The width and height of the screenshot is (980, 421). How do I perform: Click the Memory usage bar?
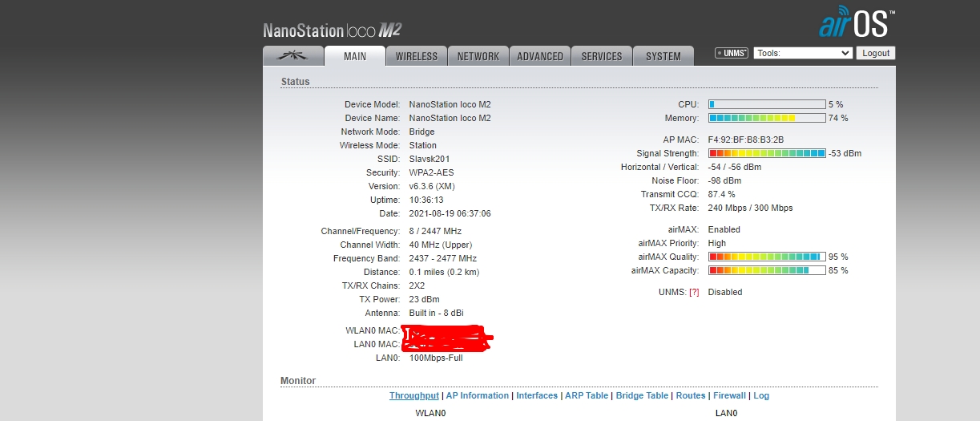pyautogui.click(x=767, y=118)
